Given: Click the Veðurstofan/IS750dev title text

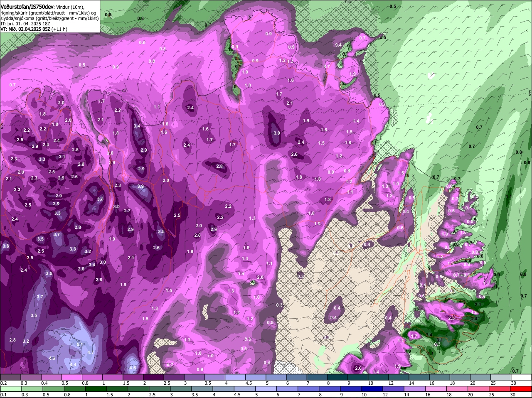Looking at the screenshot, I should point(27,7).
